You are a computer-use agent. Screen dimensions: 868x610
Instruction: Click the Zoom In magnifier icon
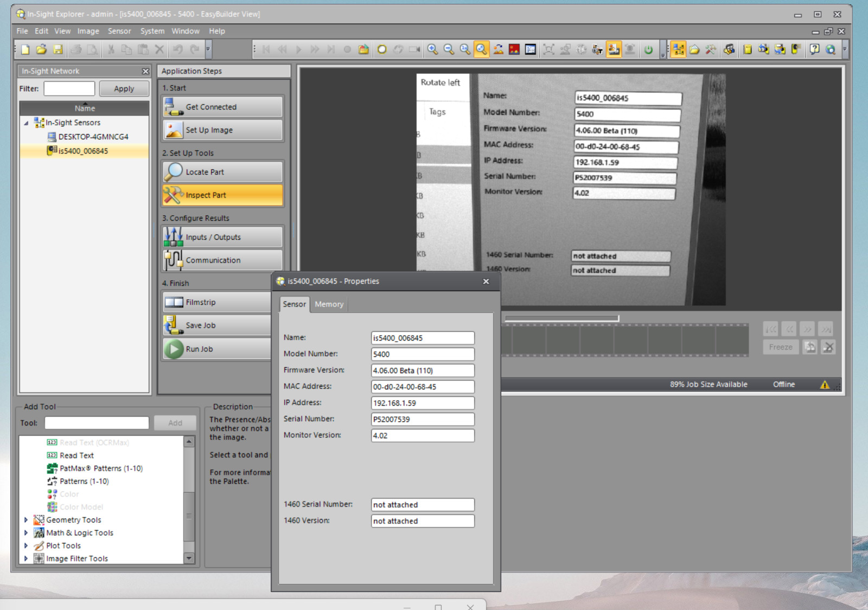(432, 50)
